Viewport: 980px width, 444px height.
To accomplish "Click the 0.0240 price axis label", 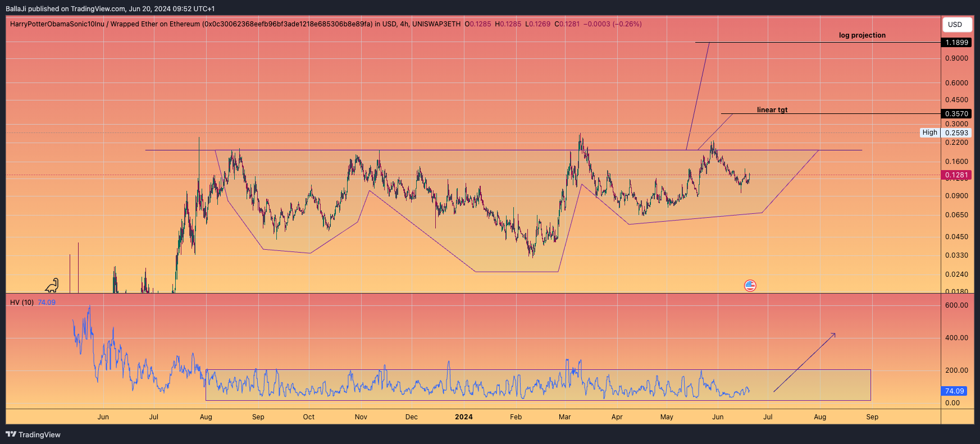I will point(956,274).
